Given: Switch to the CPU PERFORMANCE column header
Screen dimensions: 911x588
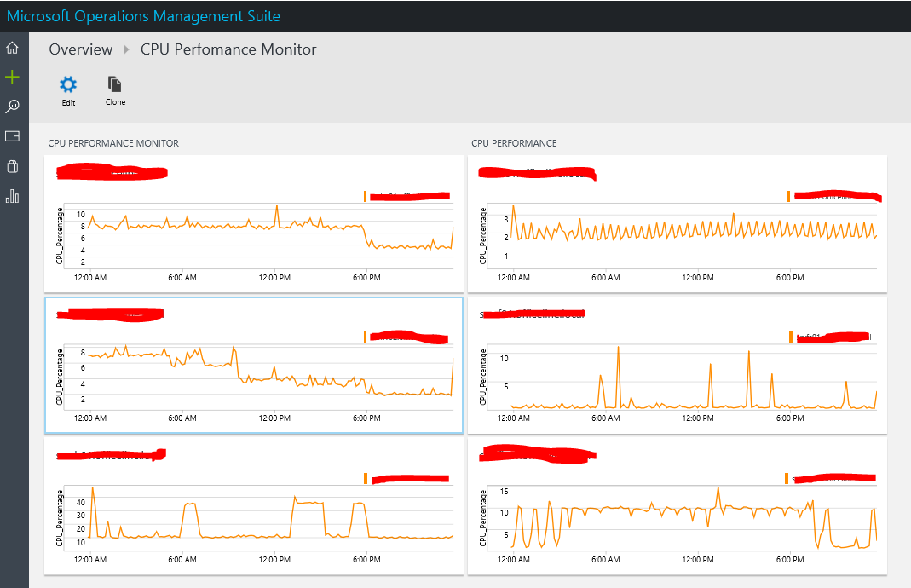Looking at the screenshot, I should pyautogui.click(x=512, y=143).
